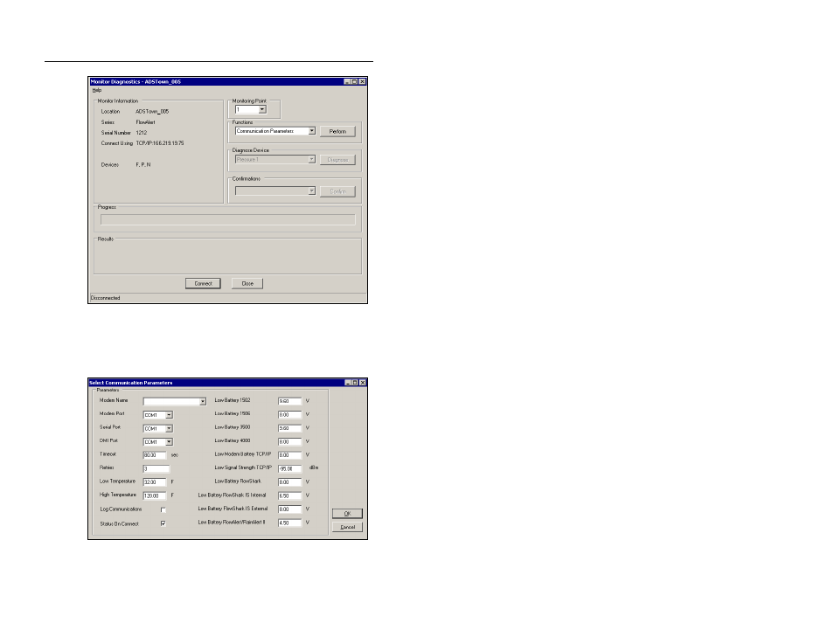Click the FlowAlert series value
Image resolution: width=834 pixels, height=644 pixels.
point(145,122)
